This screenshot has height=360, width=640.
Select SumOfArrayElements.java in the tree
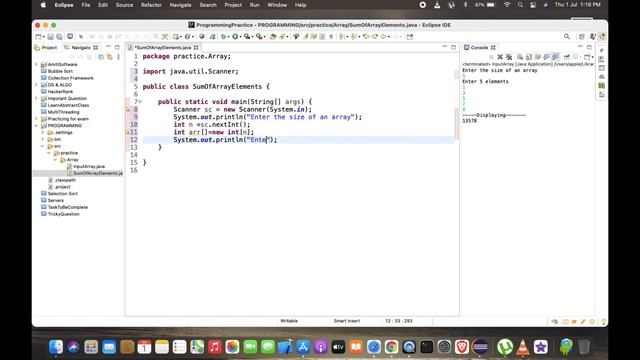pyautogui.click(x=98, y=173)
